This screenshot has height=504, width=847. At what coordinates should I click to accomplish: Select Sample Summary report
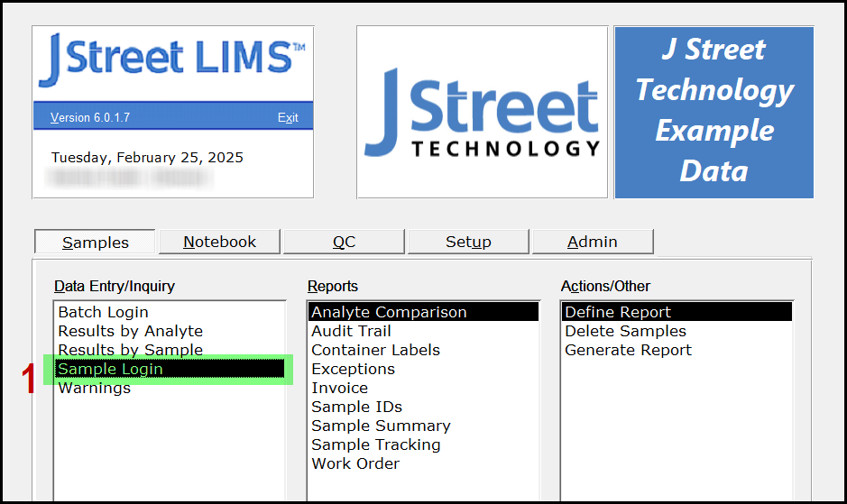(424, 426)
